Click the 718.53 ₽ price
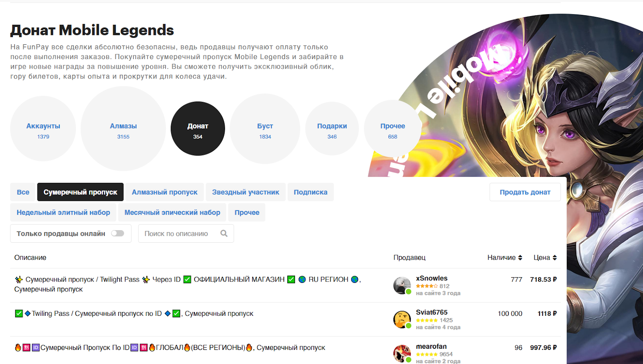 [x=543, y=279]
